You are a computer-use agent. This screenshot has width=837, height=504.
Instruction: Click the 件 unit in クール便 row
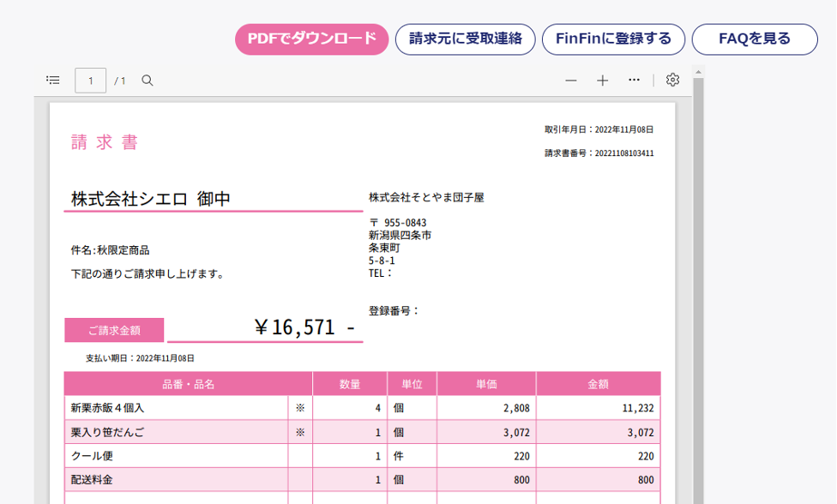pos(398,456)
